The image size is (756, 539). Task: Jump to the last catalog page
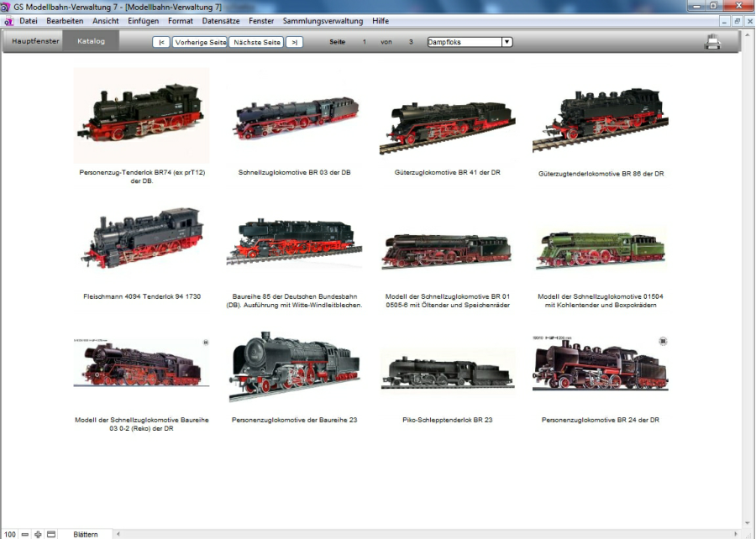[x=294, y=42]
